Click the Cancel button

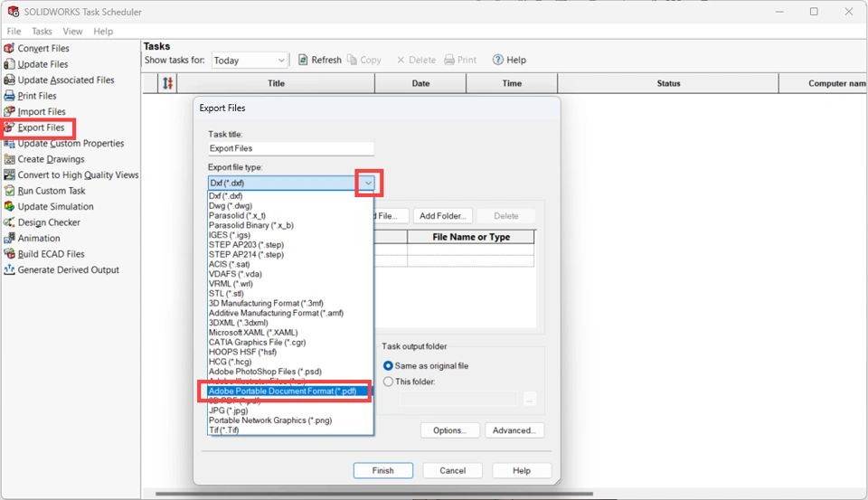pos(453,471)
